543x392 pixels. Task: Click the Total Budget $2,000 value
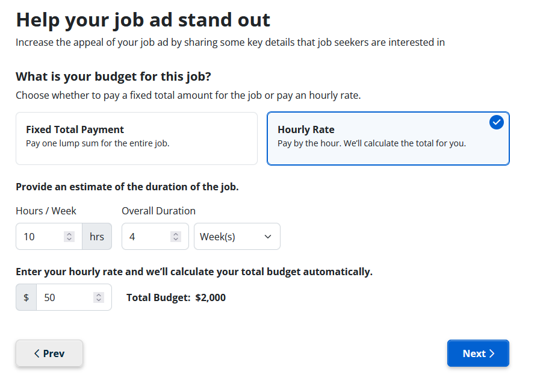coord(211,298)
